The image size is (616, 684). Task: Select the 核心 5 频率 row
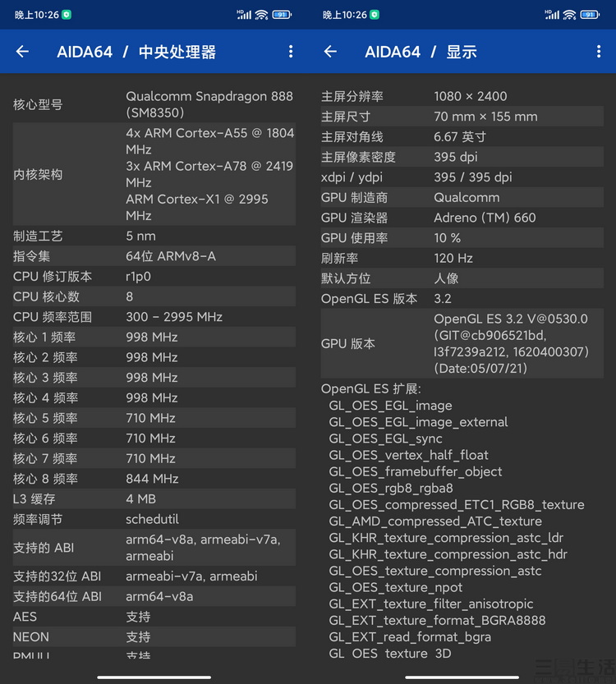pyautogui.click(x=154, y=418)
